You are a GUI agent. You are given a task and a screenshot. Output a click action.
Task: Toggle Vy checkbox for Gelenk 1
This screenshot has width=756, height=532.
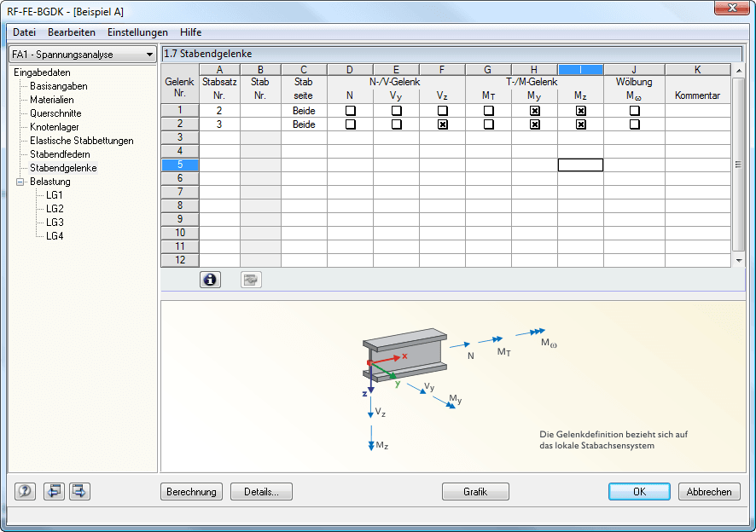(x=396, y=110)
